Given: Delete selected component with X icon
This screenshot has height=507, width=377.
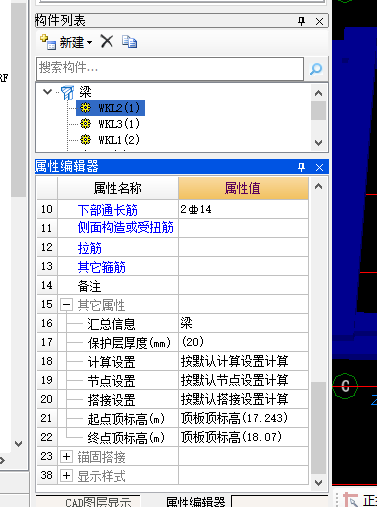Looking at the screenshot, I should pyautogui.click(x=107, y=42).
